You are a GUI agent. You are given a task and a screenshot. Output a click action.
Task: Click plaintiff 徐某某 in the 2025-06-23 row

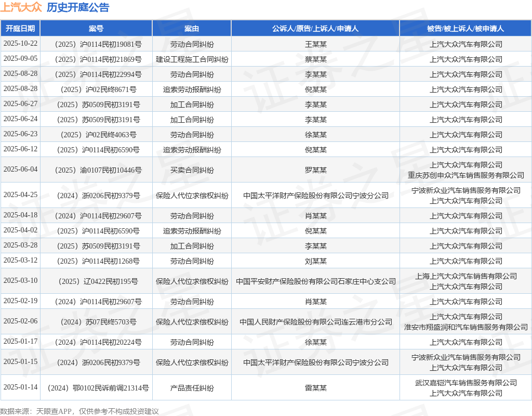pos(315,135)
